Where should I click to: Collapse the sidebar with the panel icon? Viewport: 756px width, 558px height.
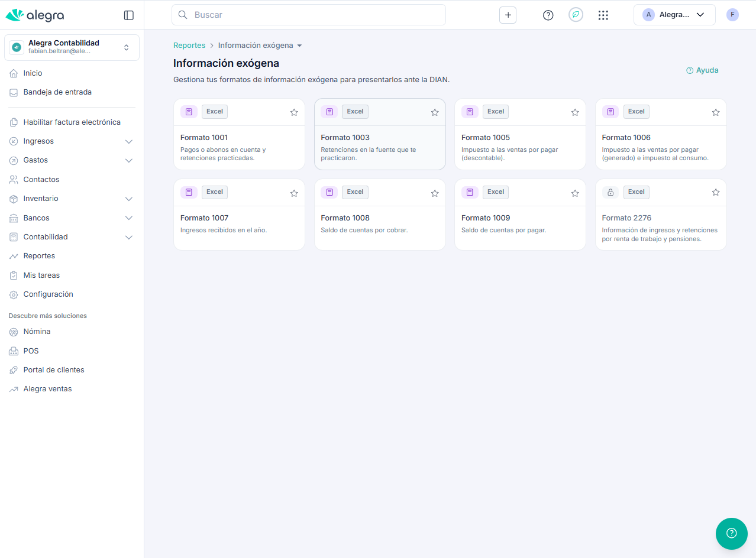tap(128, 15)
